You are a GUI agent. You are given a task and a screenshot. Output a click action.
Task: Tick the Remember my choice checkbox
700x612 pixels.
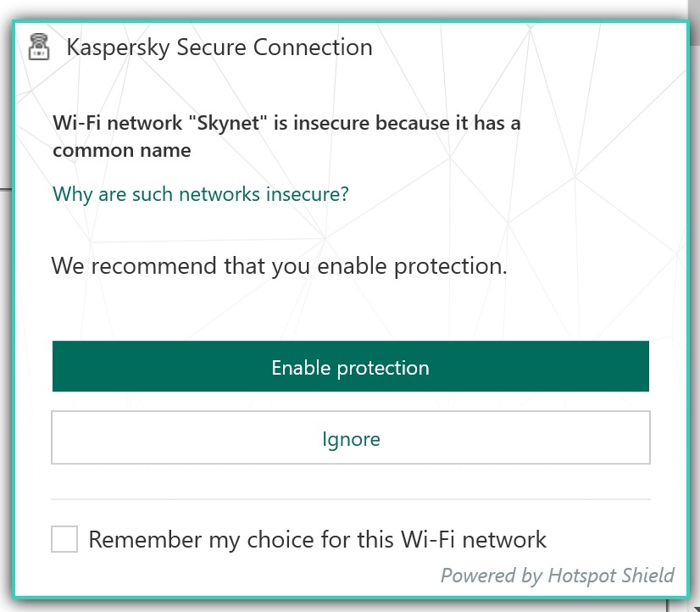point(64,539)
